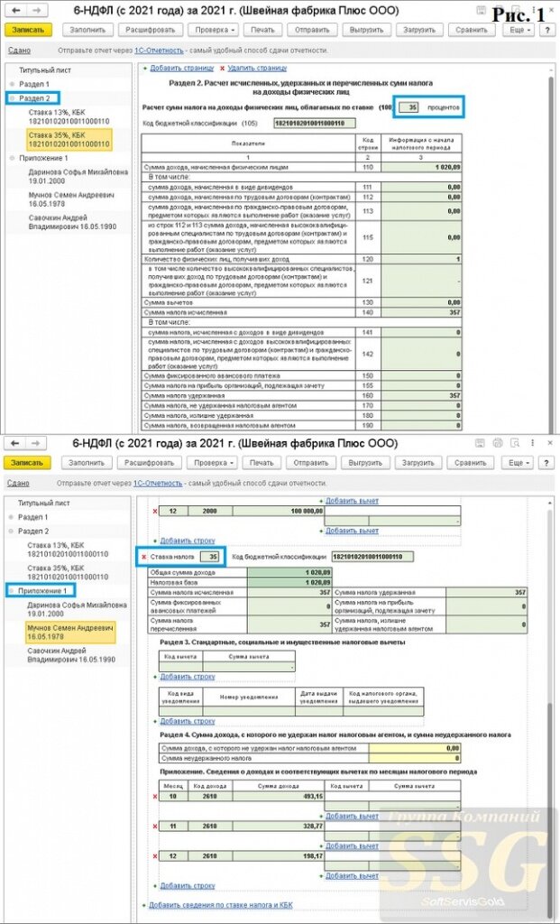Click 'Записать' in top window
The image size is (560, 924).
pos(28,30)
